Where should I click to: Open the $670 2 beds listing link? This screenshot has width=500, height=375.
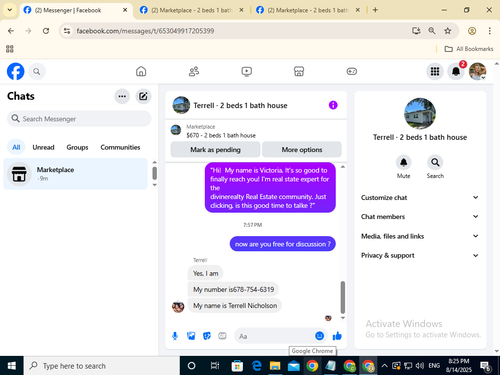click(x=221, y=135)
